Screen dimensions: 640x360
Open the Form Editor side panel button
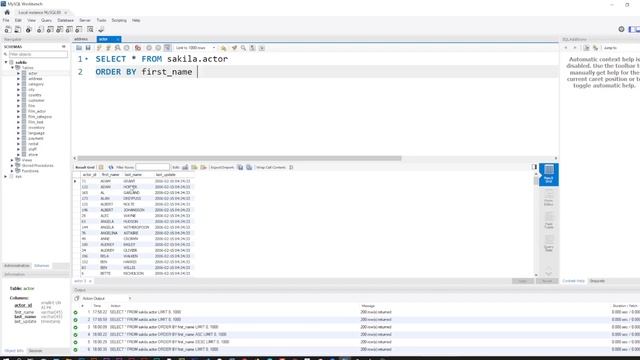(549, 198)
